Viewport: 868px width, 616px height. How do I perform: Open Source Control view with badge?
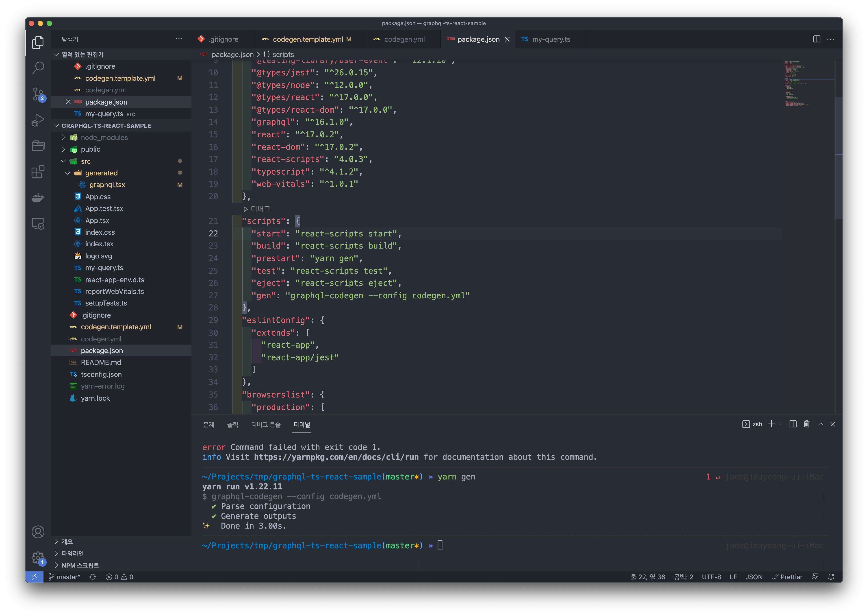pyautogui.click(x=38, y=94)
